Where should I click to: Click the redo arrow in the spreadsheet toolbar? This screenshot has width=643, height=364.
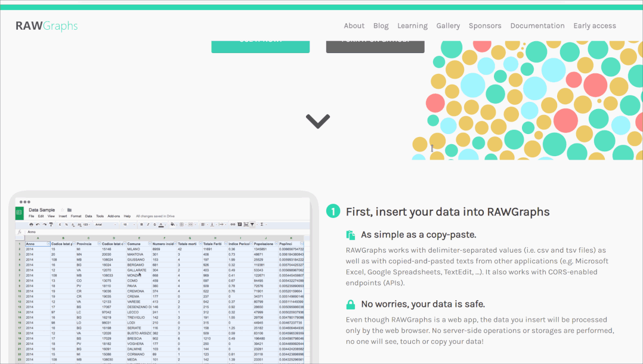click(44, 225)
